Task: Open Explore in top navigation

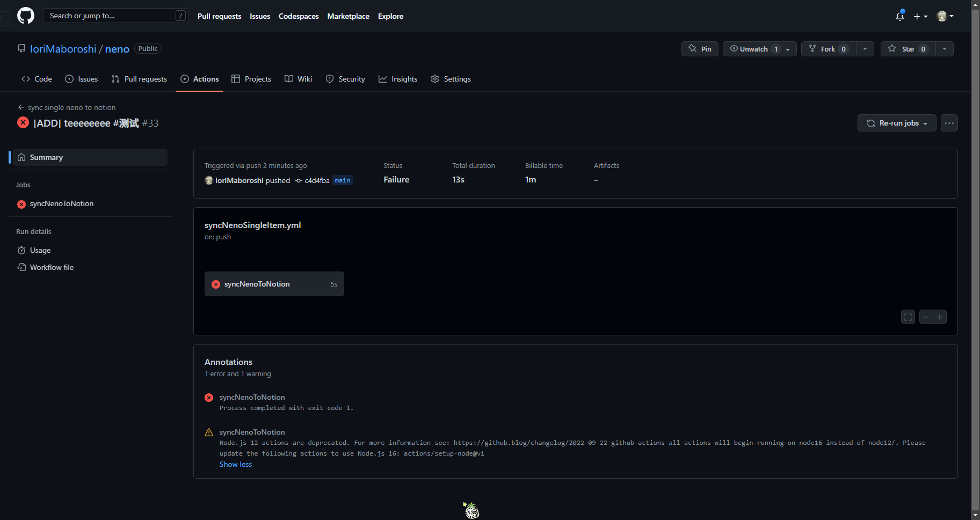Action: 390,16
